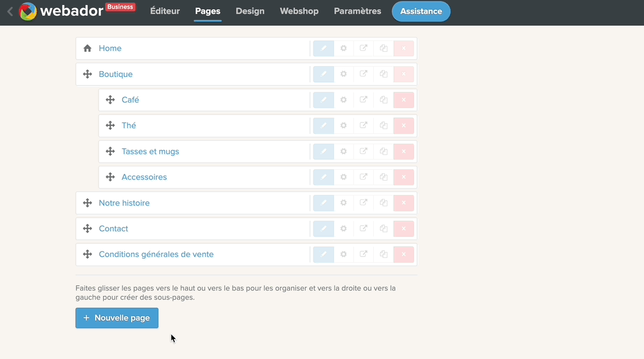Open settings gear for Notre histoire
The width and height of the screenshot is (644, 359).
click(344, 203)
